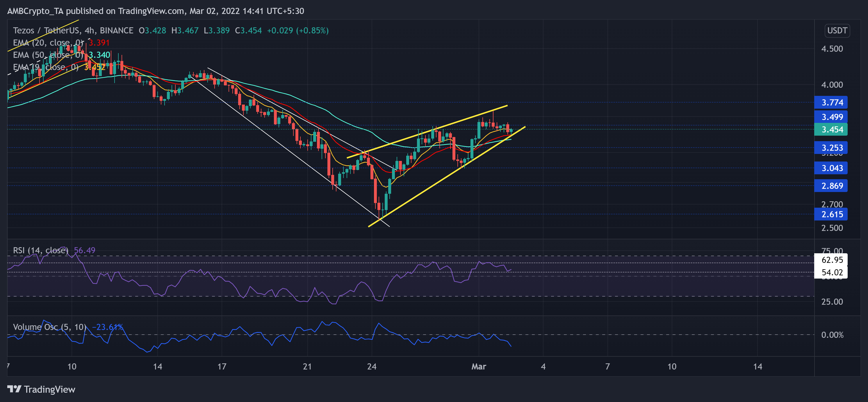Click the TradingView logo icon
This screenshot has height=402, width=868.
point(14,389)
